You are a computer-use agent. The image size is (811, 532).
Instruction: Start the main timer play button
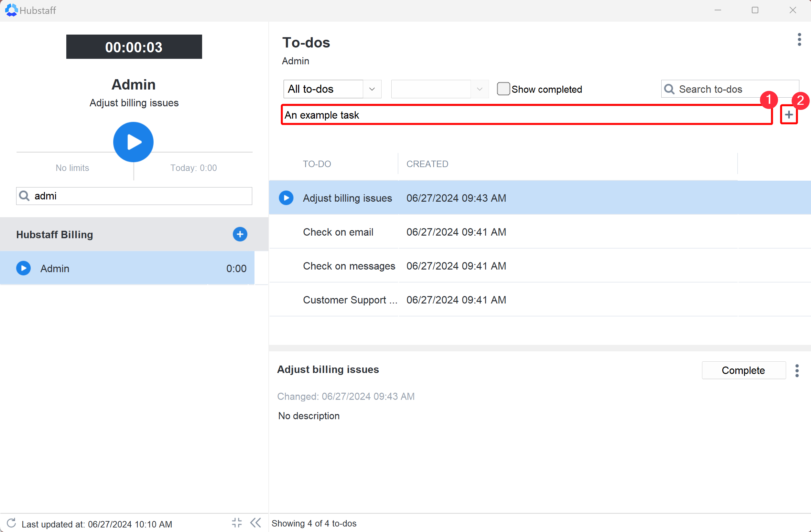point(133,142)
